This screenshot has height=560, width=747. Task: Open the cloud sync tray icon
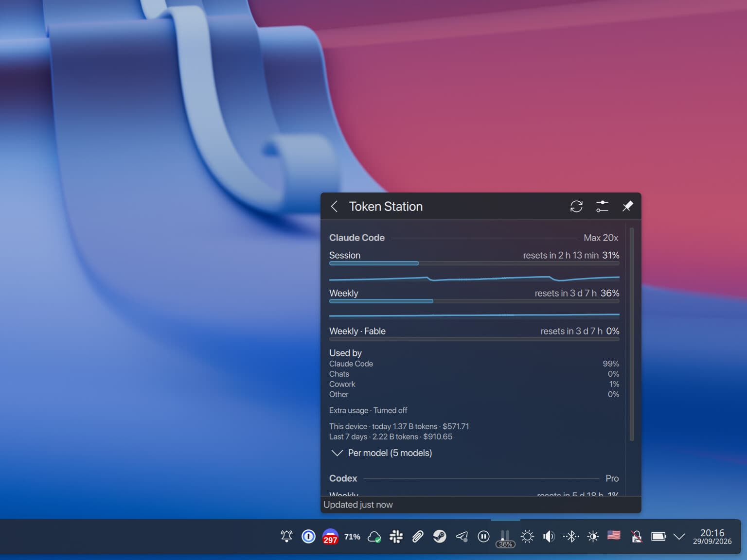pyautogui.click(x=374, y=537)
